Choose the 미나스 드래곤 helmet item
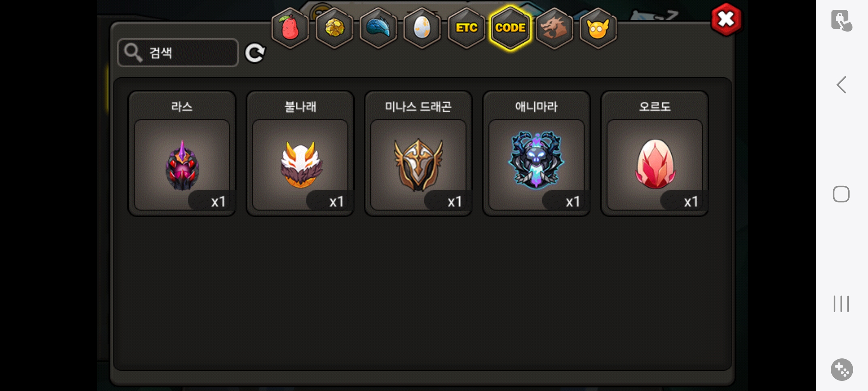This screenshot has height=391, width=868. click(x=418, y=154)
